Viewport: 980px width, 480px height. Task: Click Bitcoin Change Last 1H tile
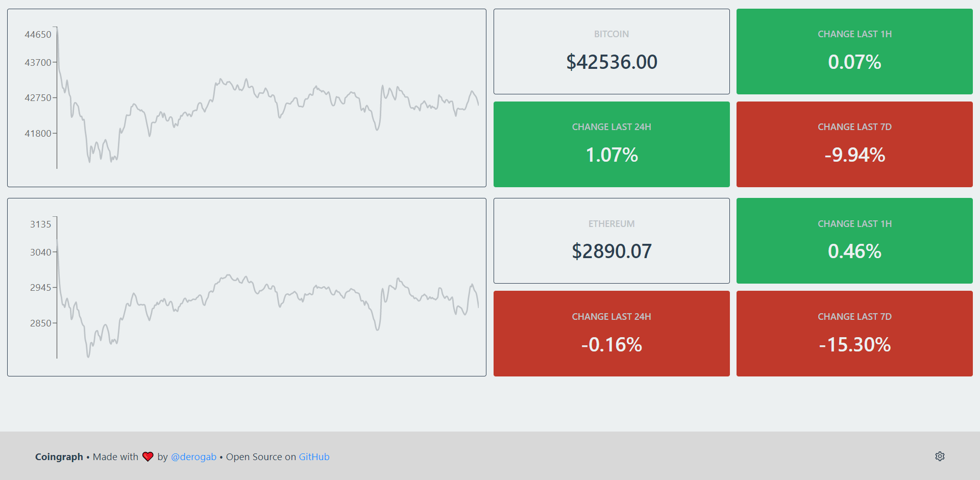click(854, 52)
